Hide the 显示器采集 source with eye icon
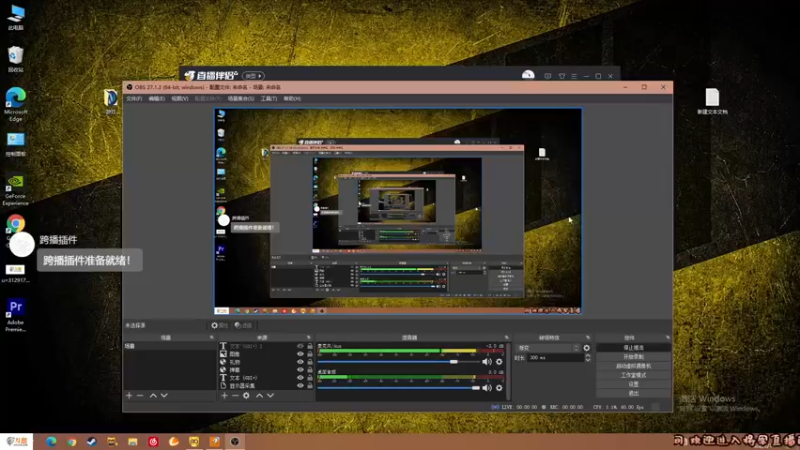Viewport: 800px width, 450px height. (x=300, y=386)
